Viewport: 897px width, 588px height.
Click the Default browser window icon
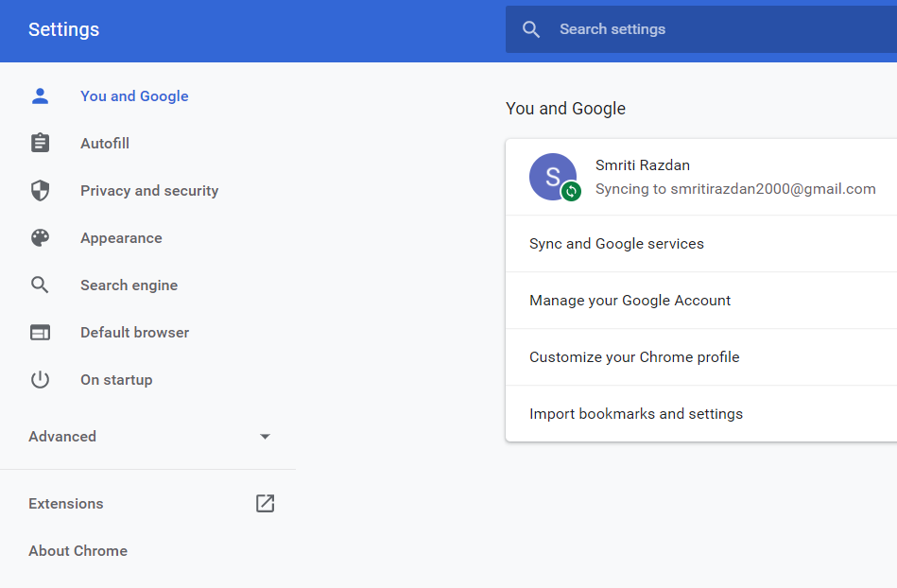click(x=40, y=333)
